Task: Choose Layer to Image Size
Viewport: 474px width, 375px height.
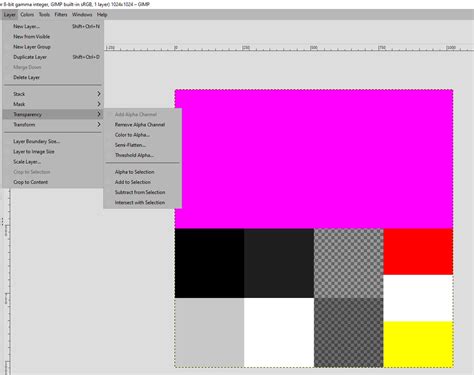Action: pos(53,152)
